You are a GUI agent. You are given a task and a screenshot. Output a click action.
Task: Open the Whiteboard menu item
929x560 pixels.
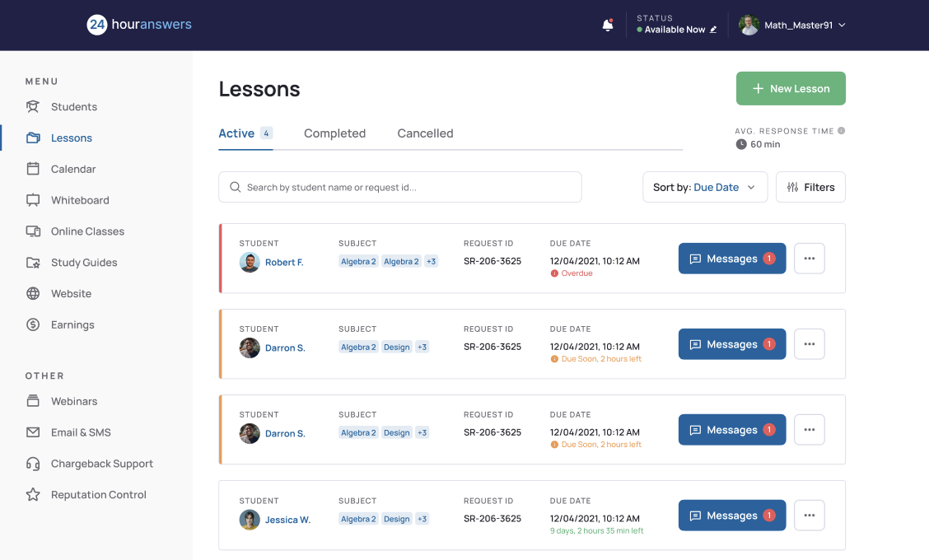(x=79, y=200)
